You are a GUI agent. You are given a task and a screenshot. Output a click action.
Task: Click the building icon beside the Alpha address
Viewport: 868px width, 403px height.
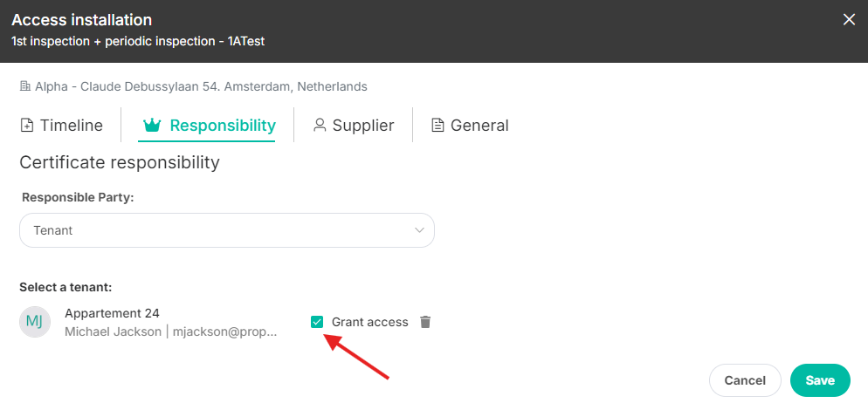(24, 86)
